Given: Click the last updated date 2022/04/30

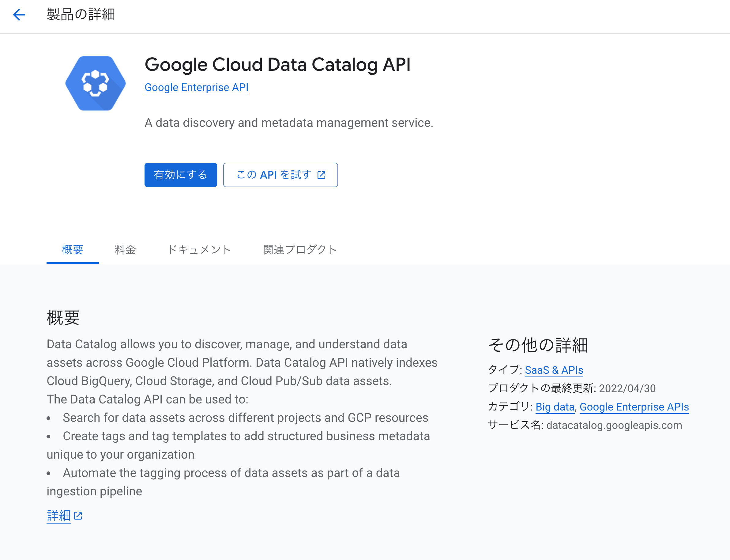Looking at the screenshot, I should coord(627,388).
